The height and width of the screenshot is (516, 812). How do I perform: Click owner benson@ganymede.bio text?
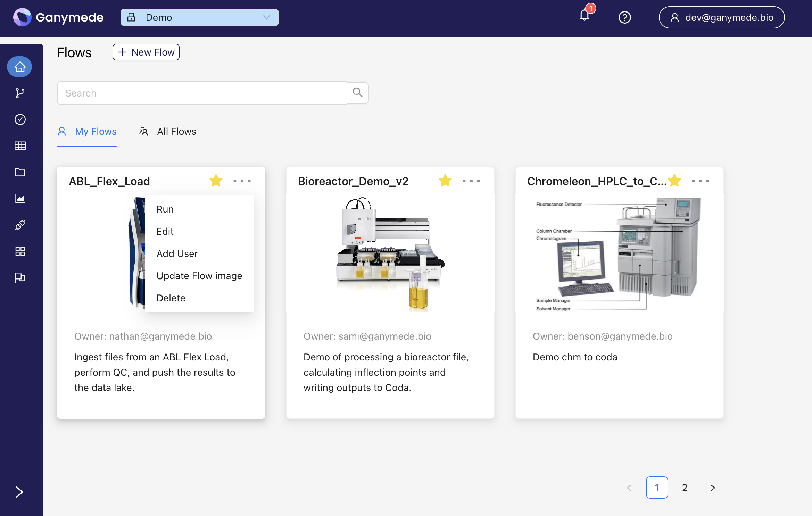pyautogui.click(x=603, y=336)
